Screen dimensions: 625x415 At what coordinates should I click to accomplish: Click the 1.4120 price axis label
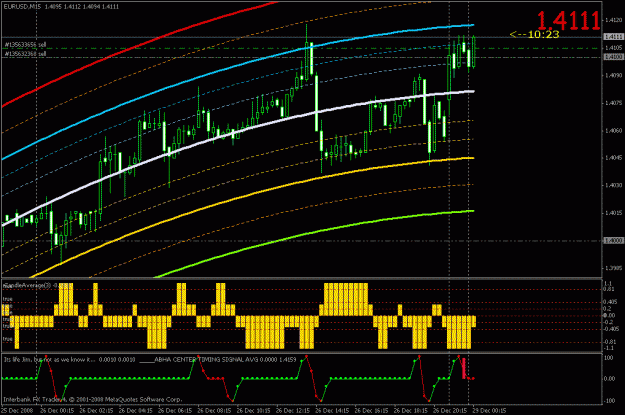click(614, 20)
